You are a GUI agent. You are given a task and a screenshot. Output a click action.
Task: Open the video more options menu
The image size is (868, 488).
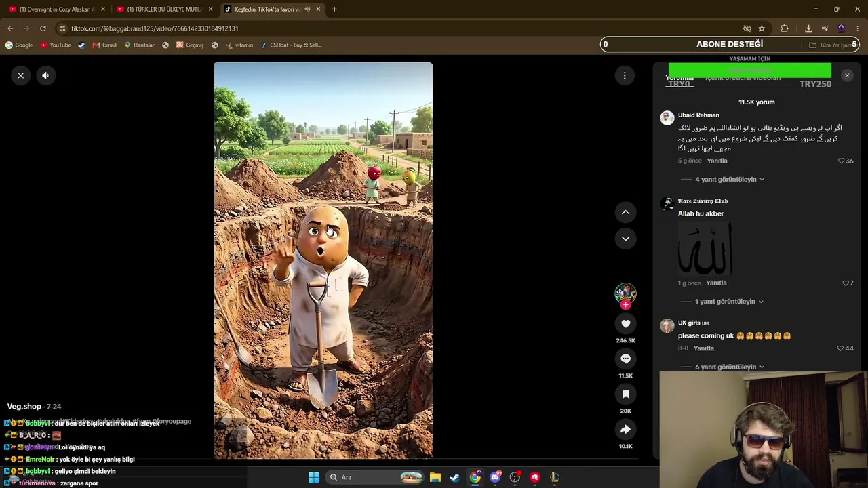(625, 75)
